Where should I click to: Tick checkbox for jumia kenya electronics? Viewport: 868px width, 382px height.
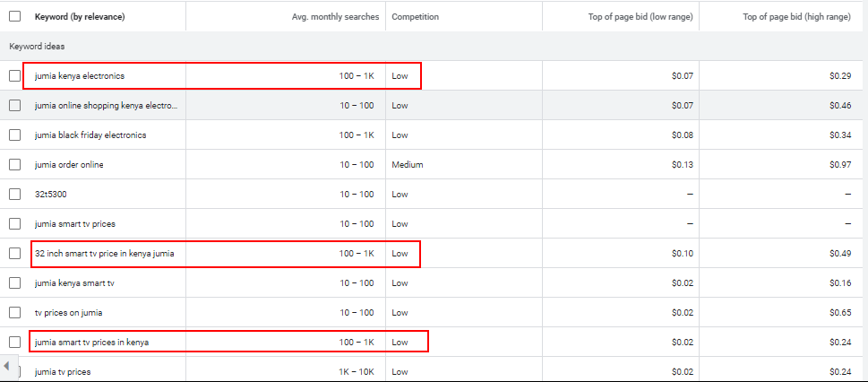pos(15,76)
